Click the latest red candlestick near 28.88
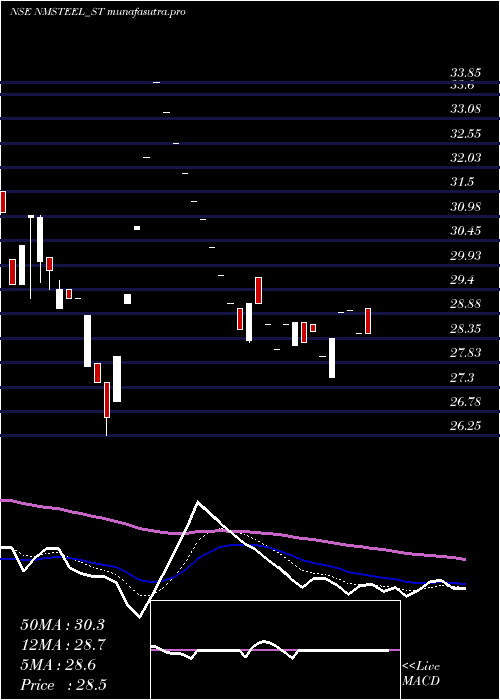 pyautogui.click(x=368, y=321)
